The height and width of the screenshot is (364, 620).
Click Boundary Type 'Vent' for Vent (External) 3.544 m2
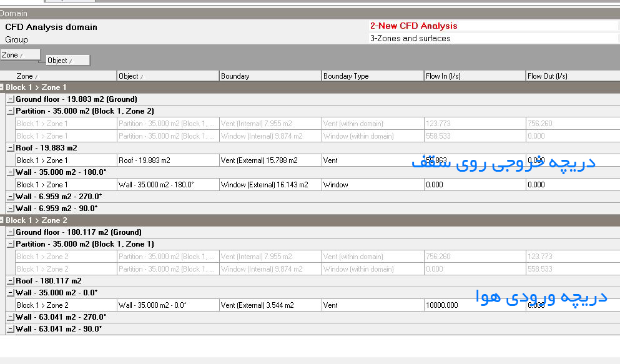[x=373, y=305]
